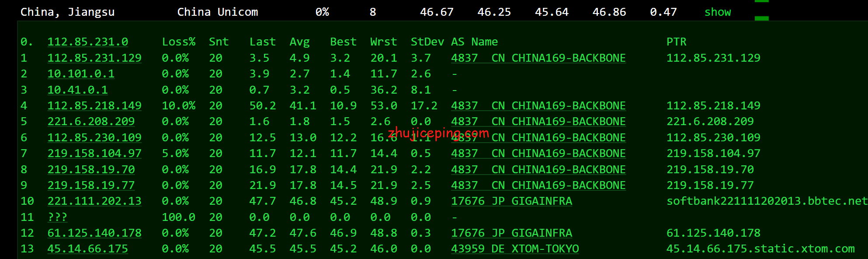Open hop 2 IP 10.101.0.1 link
Screen dimensions: 868x259
pos(81,74)
